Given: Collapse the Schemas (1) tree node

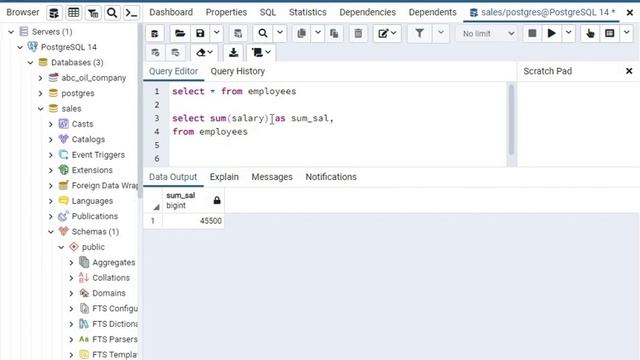Looking at the screenshot, I should click(x=51, y=232).
